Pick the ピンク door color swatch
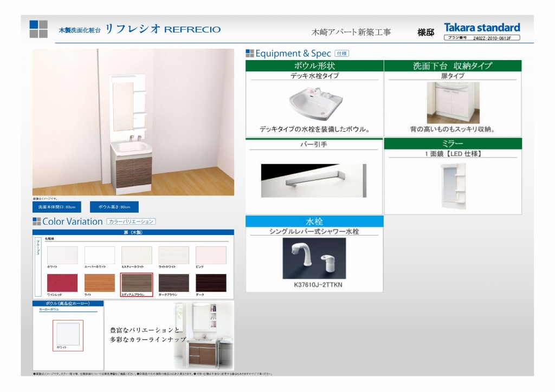 211,255
